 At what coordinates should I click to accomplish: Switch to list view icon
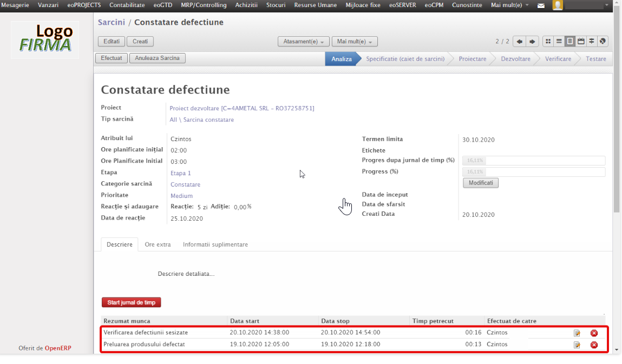[x=559, y=42]
